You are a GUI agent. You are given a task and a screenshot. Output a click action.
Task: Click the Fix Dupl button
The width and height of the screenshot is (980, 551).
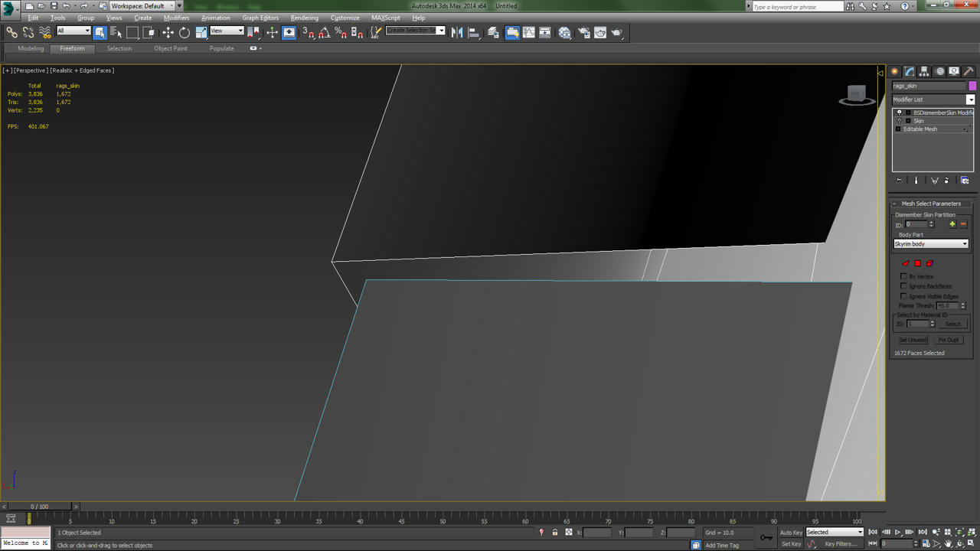coord(949,340)
